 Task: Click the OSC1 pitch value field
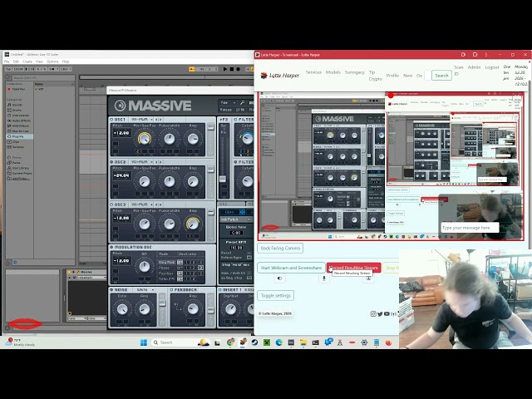click(x=121, y=133)
